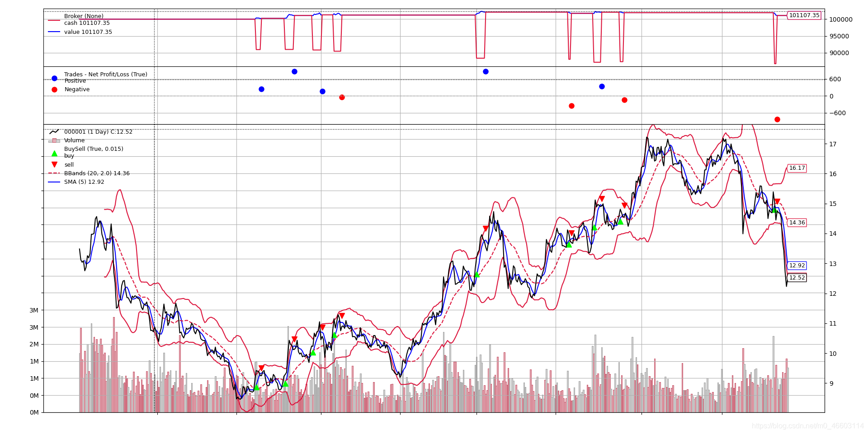
Task: Click the red Negative trades legend dot
Action: point(54,89)
